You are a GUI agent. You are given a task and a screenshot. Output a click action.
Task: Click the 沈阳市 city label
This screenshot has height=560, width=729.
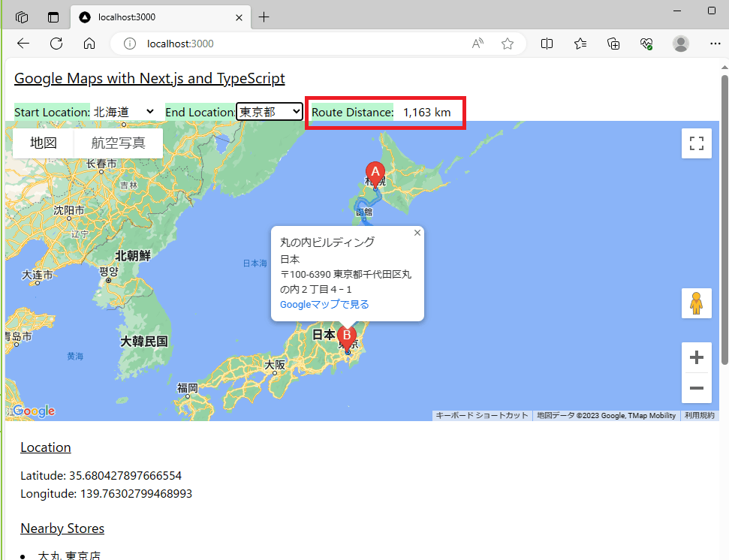coord(69,210)
